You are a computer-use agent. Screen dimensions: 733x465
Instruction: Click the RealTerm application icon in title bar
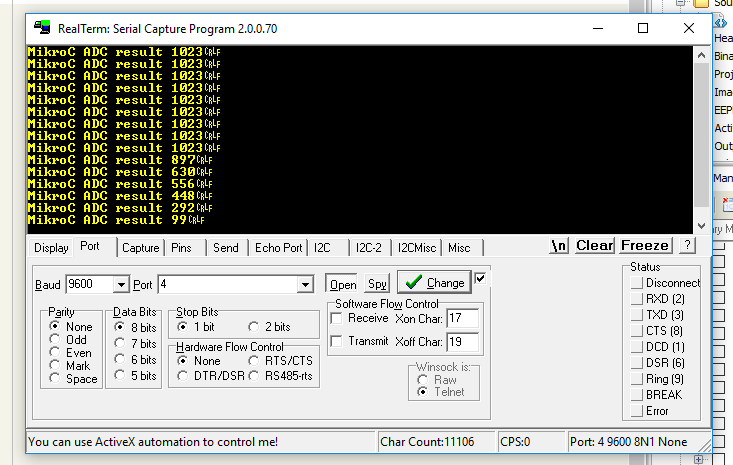(42, 28)
